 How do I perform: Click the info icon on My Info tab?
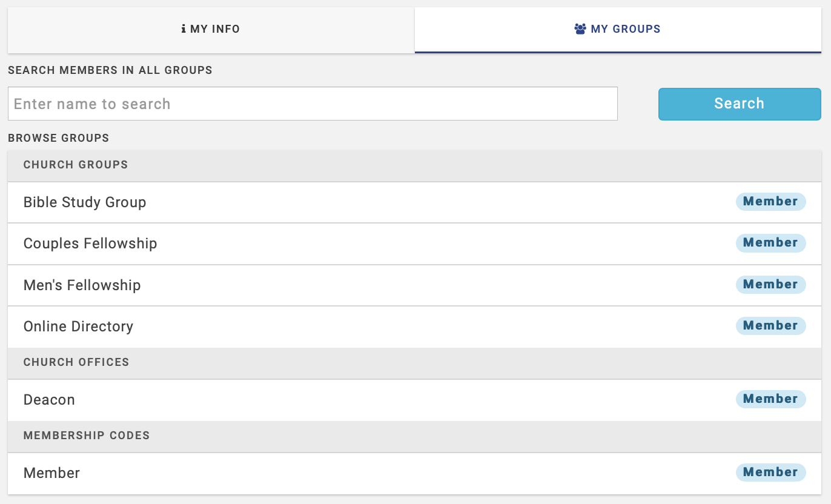click(184, 29)
